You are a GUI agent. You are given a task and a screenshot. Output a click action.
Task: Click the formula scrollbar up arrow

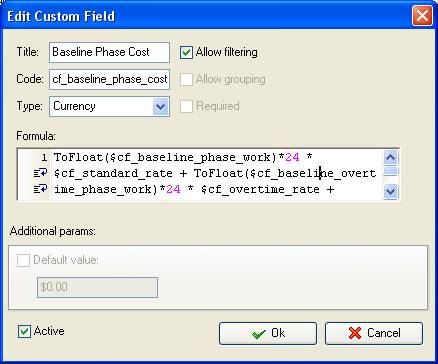390,157
